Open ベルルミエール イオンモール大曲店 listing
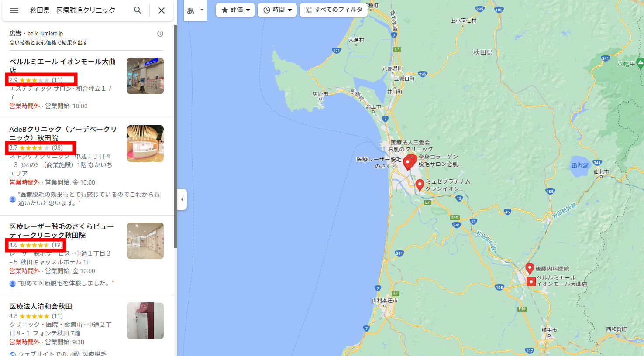The width and height of the screenshot is (644, 356). pos(62,66)
